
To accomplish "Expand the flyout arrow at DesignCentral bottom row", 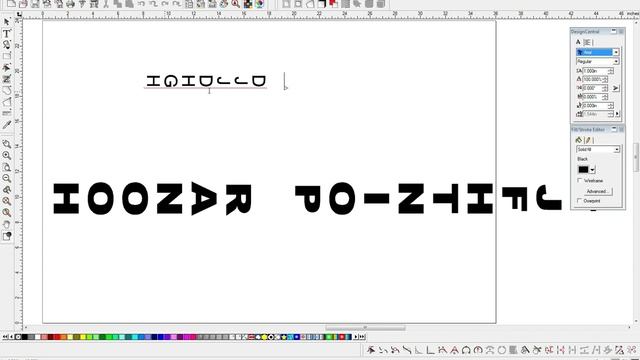I will click(x=617, y=114).
